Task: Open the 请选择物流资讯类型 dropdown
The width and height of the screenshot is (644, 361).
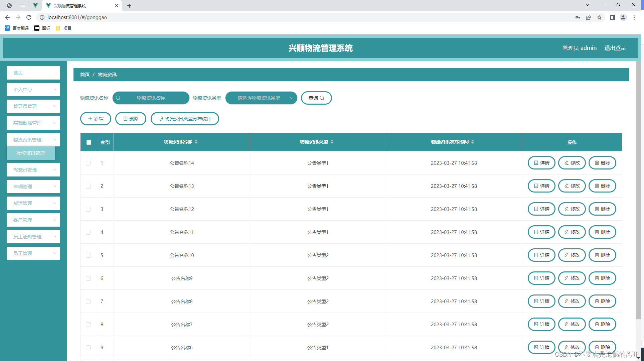Action: point(261,98)
